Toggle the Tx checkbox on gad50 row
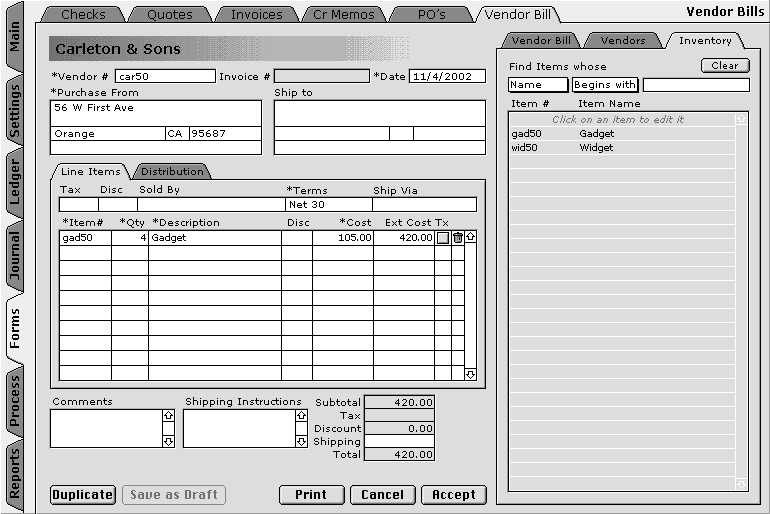The image size is (770, 514). pyautogui.click(x=443, y=238)
